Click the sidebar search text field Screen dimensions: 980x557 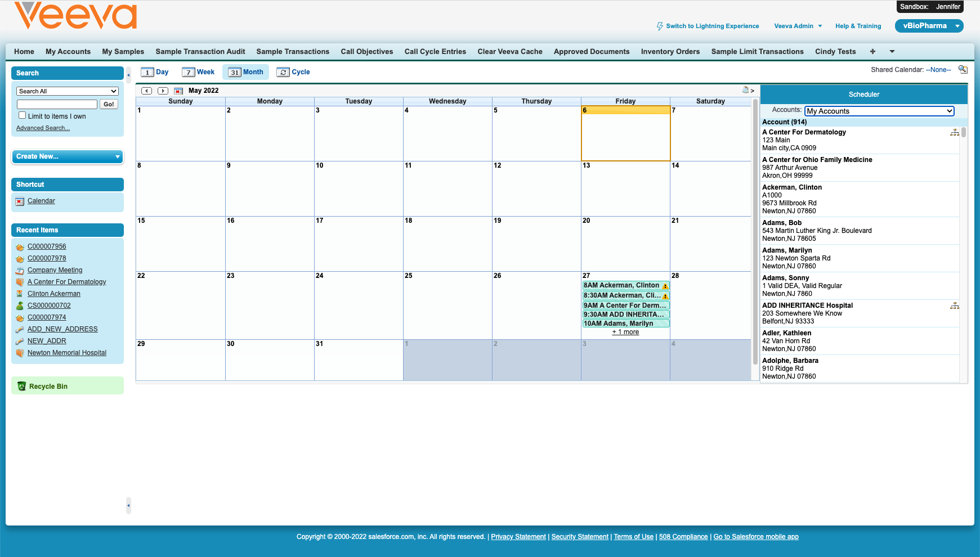(57, 104)
